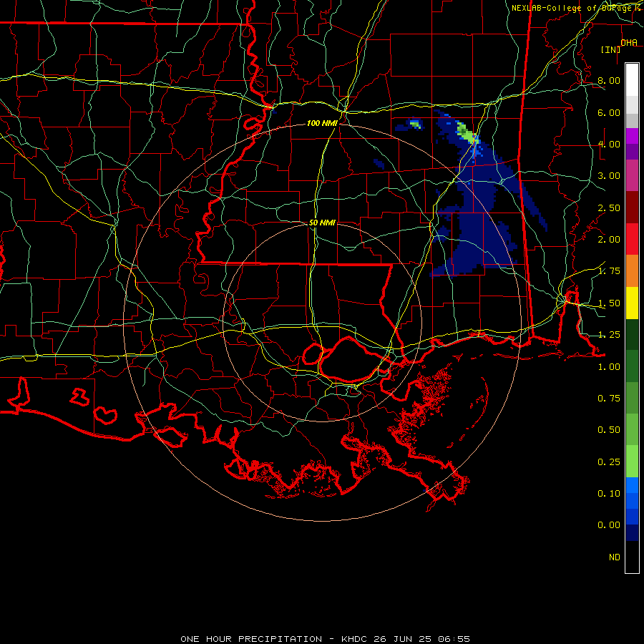Click the OHA product label
The width and height of the screenshot is (644, 644).
point(628,42)
